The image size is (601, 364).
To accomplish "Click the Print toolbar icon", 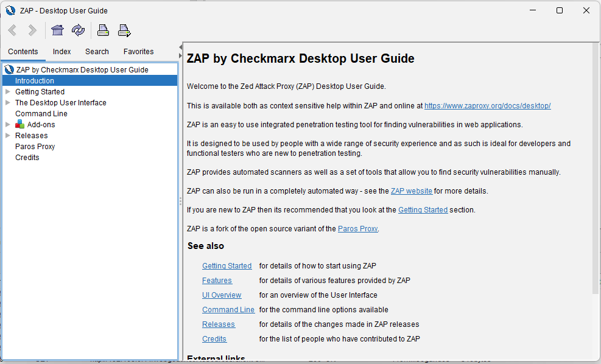I will click(x=104, y=30).
